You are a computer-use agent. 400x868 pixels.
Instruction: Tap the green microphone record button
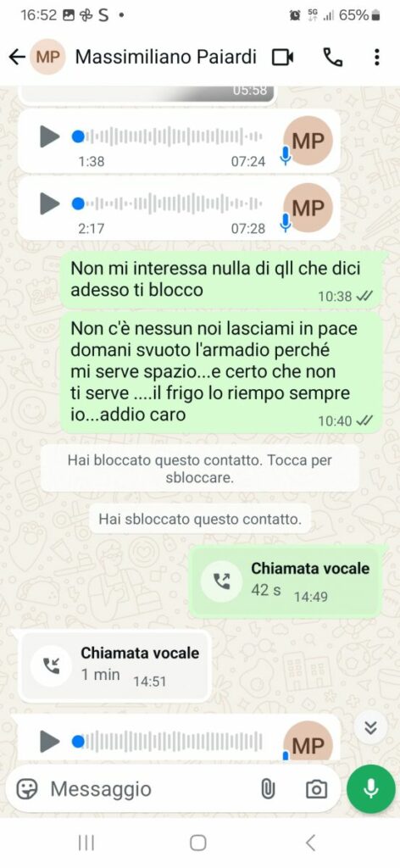[370, 789]
